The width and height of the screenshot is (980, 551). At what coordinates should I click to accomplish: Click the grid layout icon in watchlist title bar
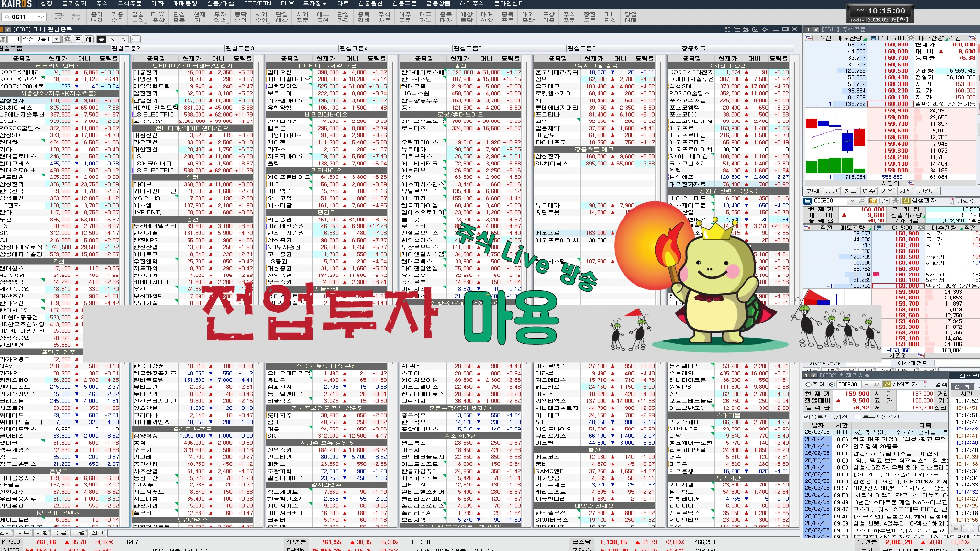click(727, 29)
